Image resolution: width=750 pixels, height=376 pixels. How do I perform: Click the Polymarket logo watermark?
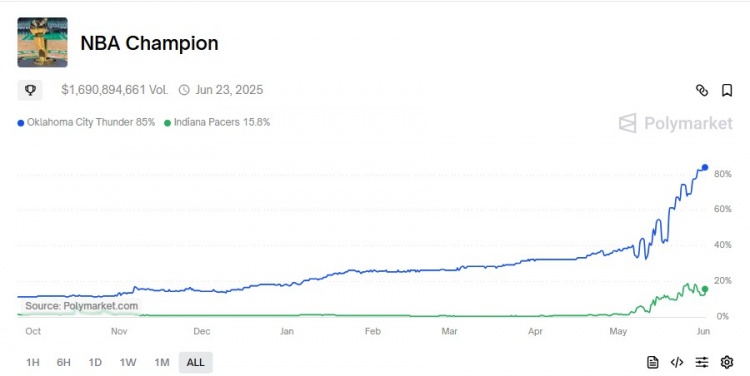(x=675, y=123)
